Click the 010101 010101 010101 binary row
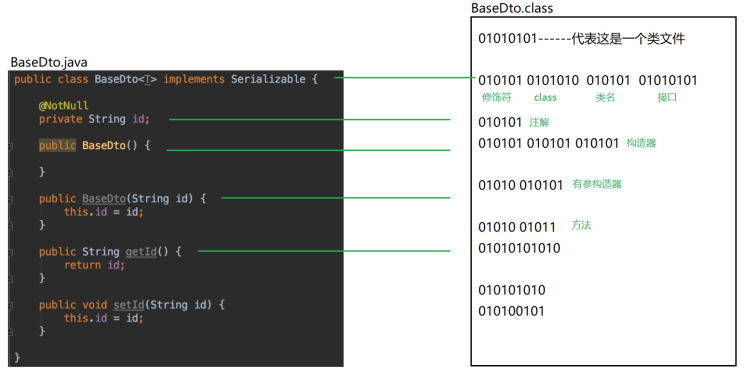The height and width of the screenshot is (372, 746). pos(549,143)
